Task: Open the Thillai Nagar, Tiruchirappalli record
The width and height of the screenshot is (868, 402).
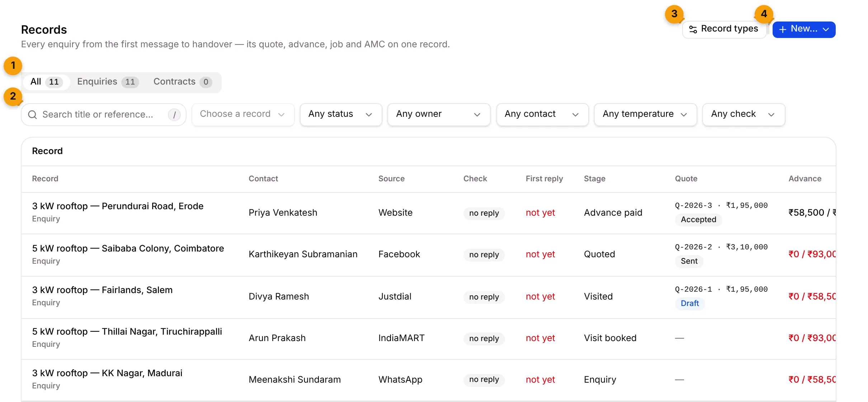Action: point(127,332)
